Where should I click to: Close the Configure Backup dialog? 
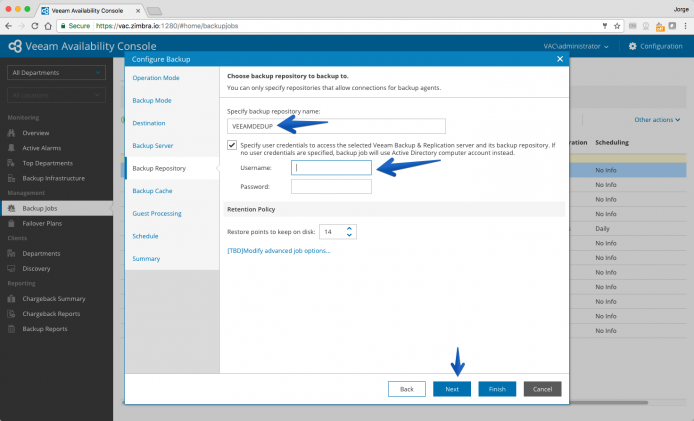[x=560, y=59]
